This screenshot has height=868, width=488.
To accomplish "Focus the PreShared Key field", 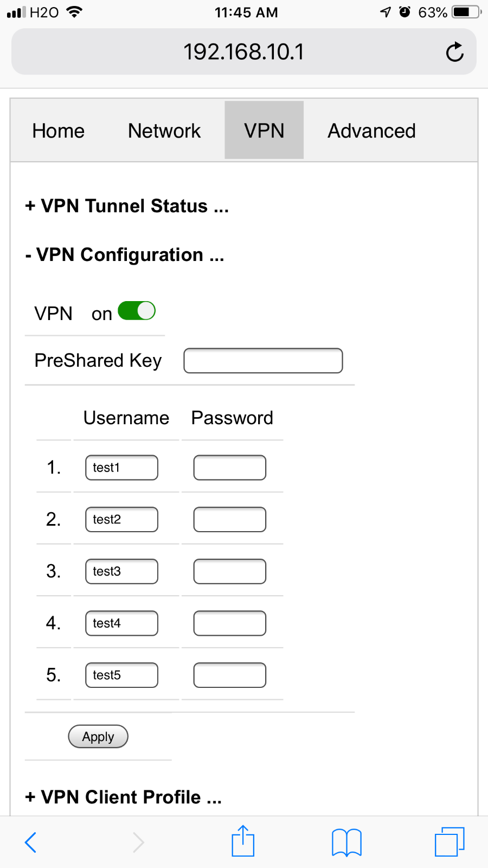I will pyautogui.click(x=263, y=361).
